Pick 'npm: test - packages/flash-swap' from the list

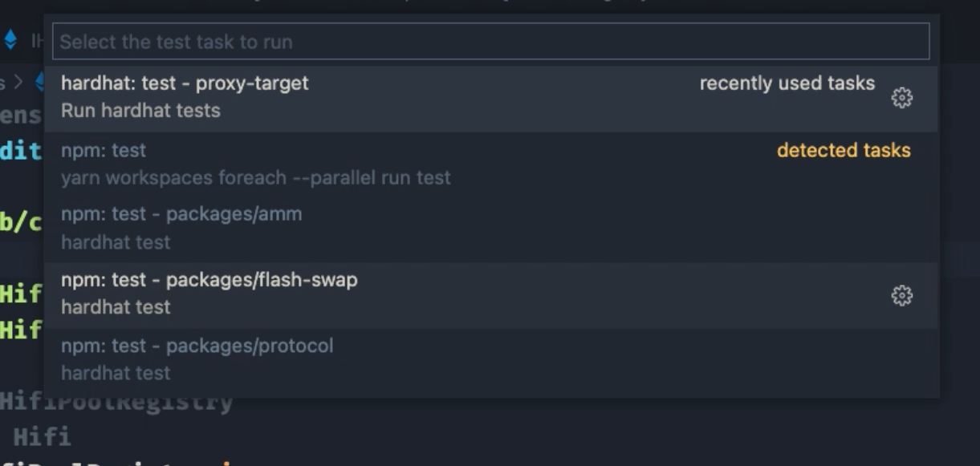click(x=209, y=280)
